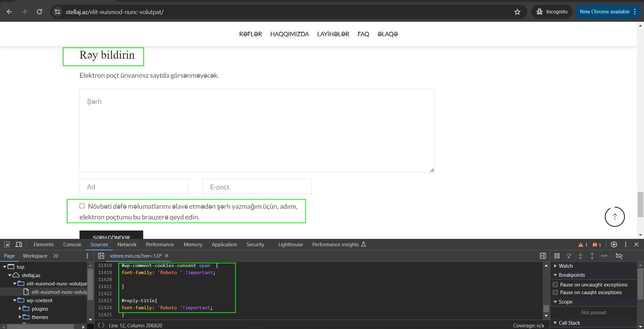Close the xstore.min.css file tab

coord(167,256)
